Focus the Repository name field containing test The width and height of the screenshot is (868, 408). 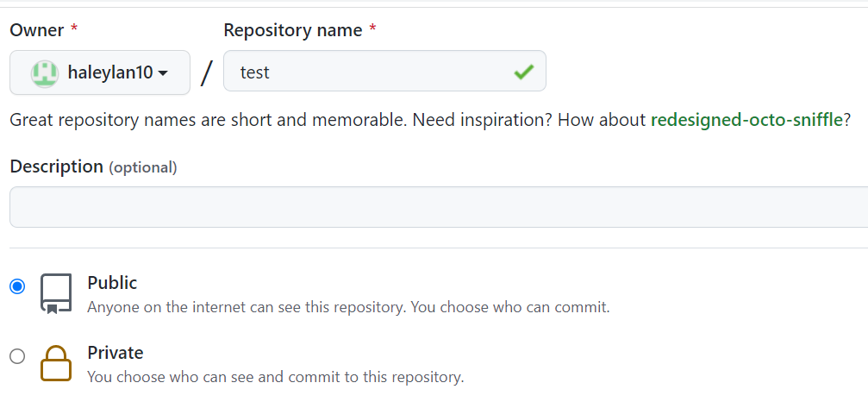[371, 72]
